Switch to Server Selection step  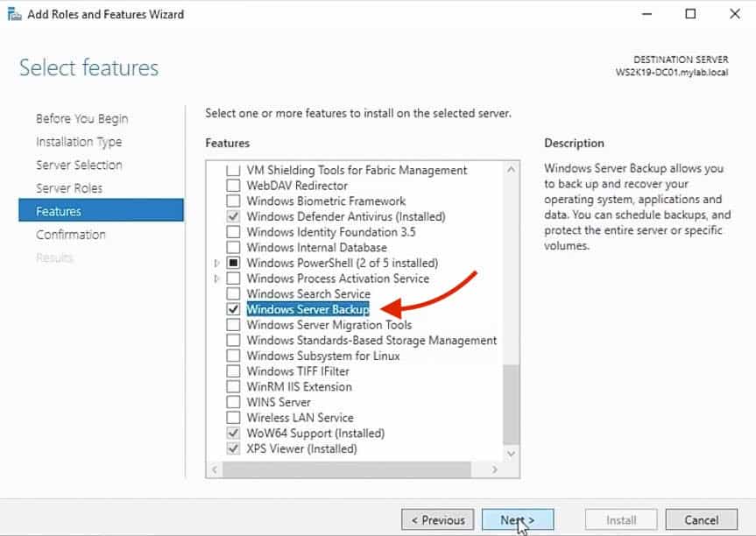79,165
